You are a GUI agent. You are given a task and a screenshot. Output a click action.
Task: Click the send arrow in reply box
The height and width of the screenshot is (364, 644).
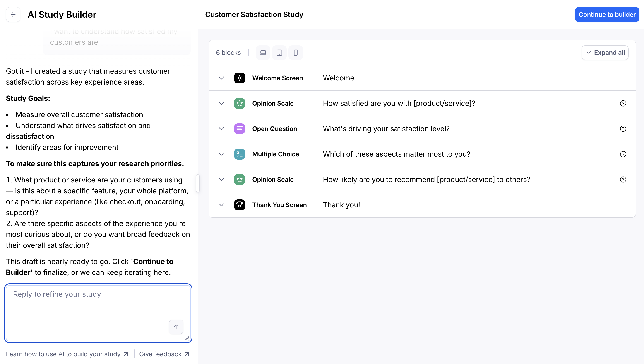pos(176,327)
